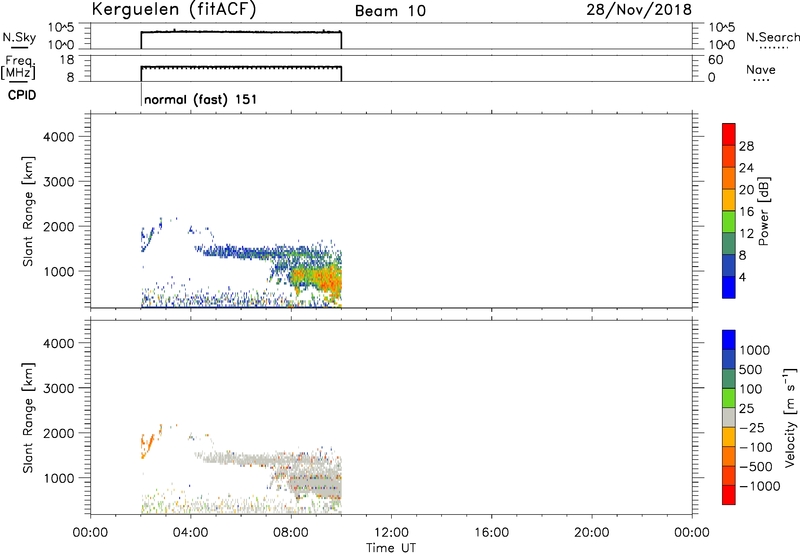Select the "16:00" time axis label

pos(491,533)
